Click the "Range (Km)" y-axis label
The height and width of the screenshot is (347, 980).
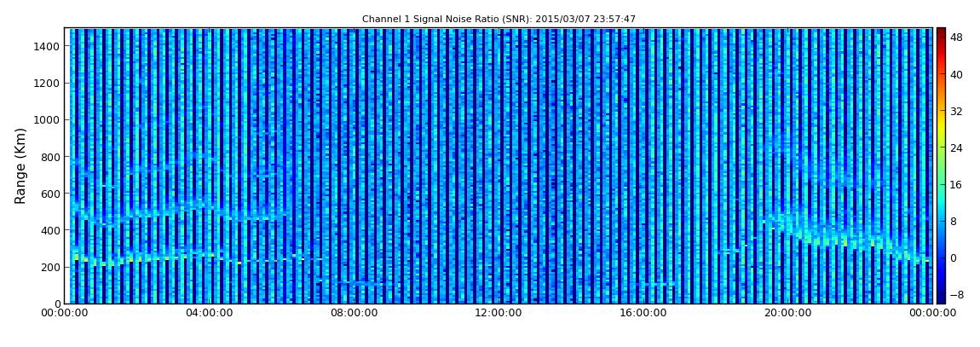coord(20,165)
